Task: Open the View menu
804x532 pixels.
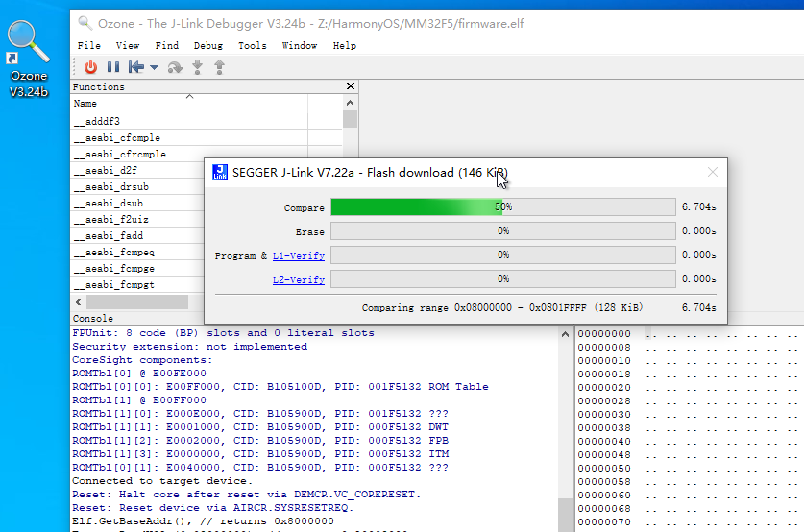Action: [x=127, y=46]
